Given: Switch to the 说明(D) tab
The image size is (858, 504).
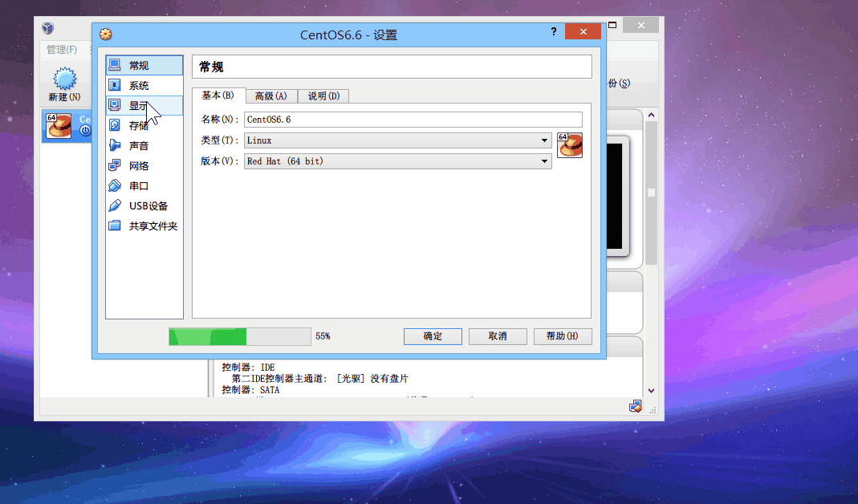Looking at the screenshot, I should pos(323,96).
